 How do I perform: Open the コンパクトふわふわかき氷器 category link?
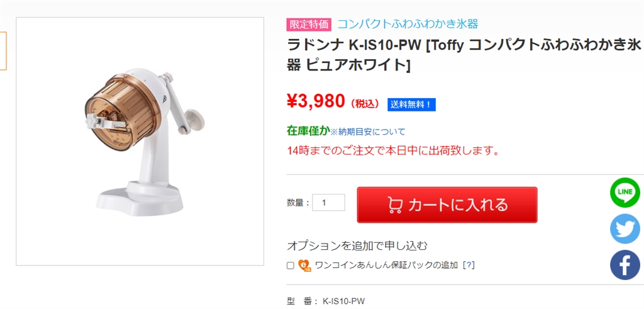(x=408, y=24)
